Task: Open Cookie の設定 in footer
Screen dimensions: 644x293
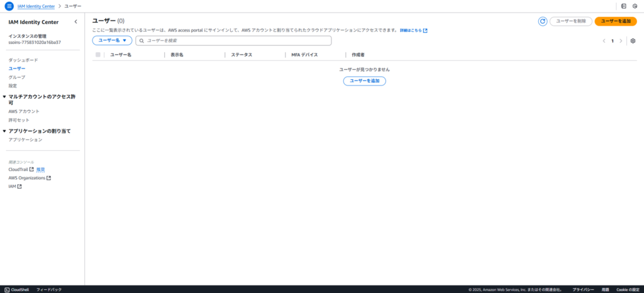Action: tap(628, 290)
